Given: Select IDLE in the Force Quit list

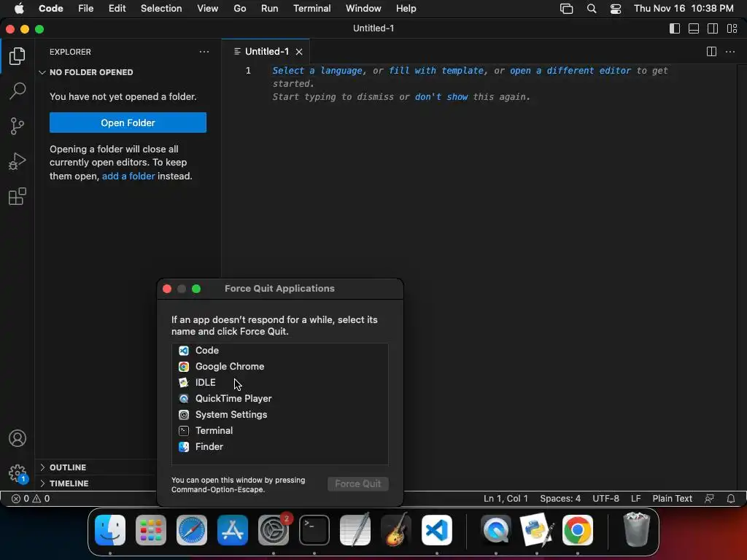Looking at the screenshot, I should coord(279,382).
